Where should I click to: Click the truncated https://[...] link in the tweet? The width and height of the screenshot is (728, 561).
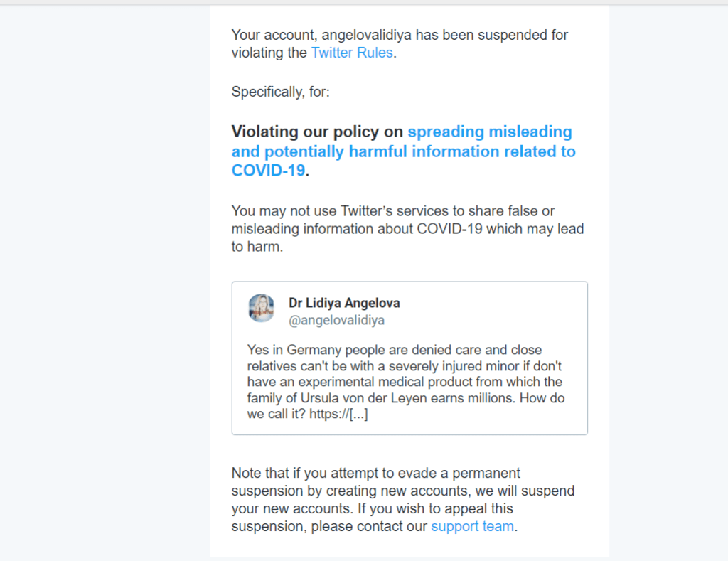(x=338, y=415)
